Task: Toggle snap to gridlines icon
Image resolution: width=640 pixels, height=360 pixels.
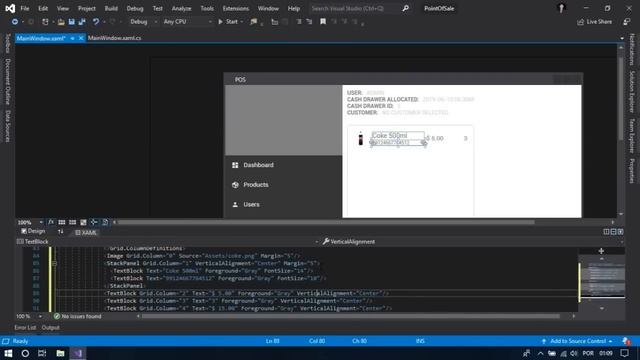Action: [x=72, y=222]
